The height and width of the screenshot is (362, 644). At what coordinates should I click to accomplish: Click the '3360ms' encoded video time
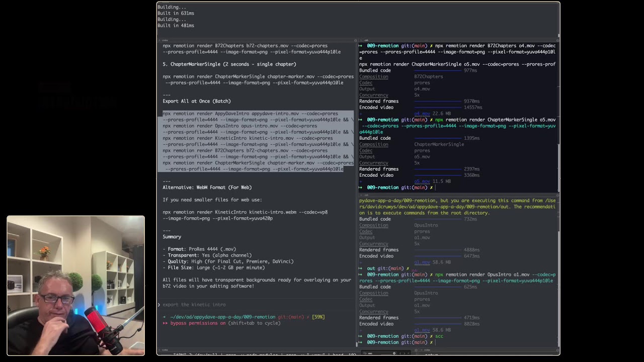[x=471, y=175]
